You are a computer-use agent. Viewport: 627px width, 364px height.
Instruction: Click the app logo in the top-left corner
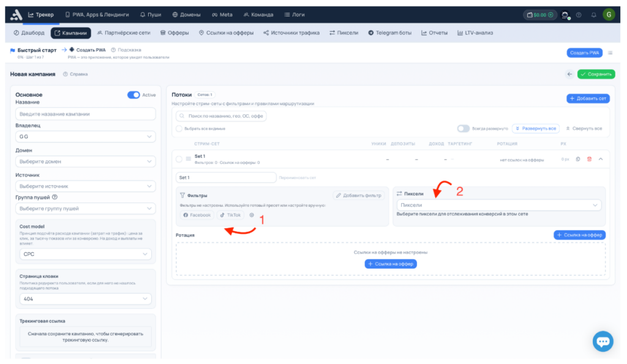[16, 15]
